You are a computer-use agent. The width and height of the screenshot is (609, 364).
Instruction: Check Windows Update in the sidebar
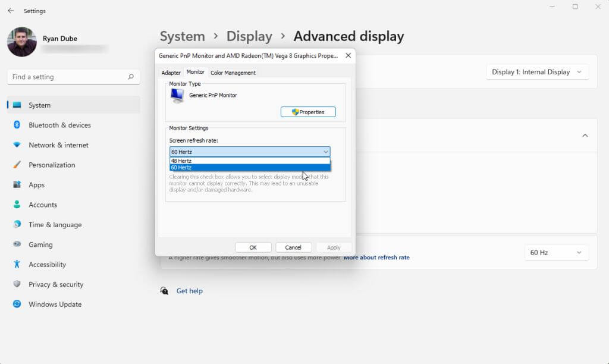(x=55, y=304)
